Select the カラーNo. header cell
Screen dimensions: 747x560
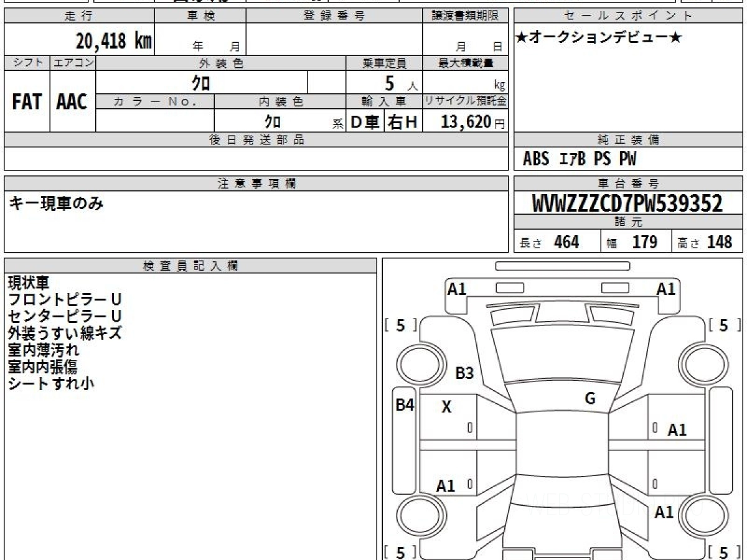point(155,101)
